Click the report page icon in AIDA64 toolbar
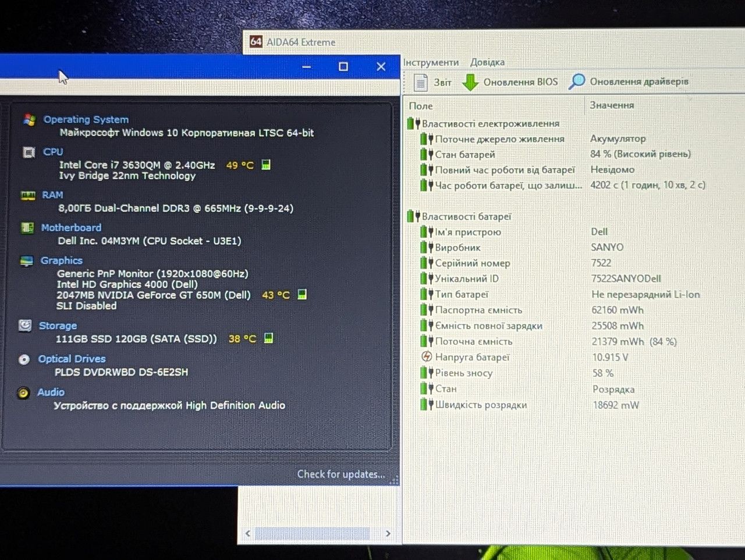The height and width of the screenshot is (560, 745). pos(420,83)
